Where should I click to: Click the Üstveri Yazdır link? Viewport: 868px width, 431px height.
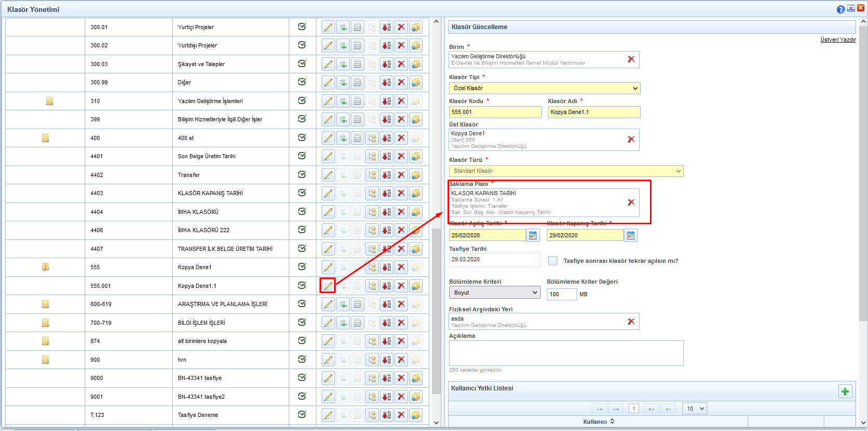838,40
